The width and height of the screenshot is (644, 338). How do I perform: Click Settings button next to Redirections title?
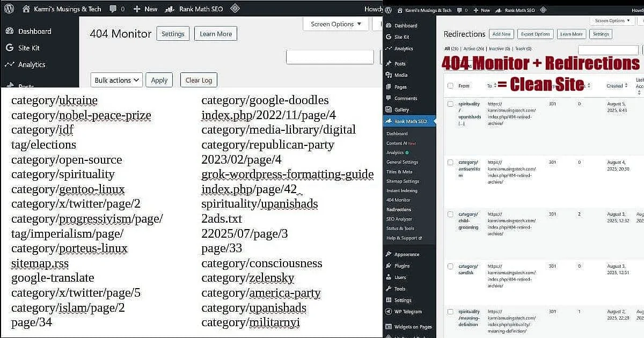[x=601, y=34]
